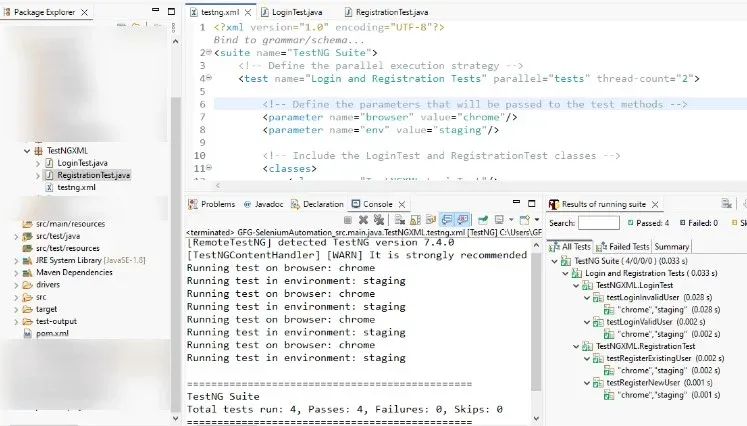Show the All Tests tab
747x426 pixels.
coord(569,247)
